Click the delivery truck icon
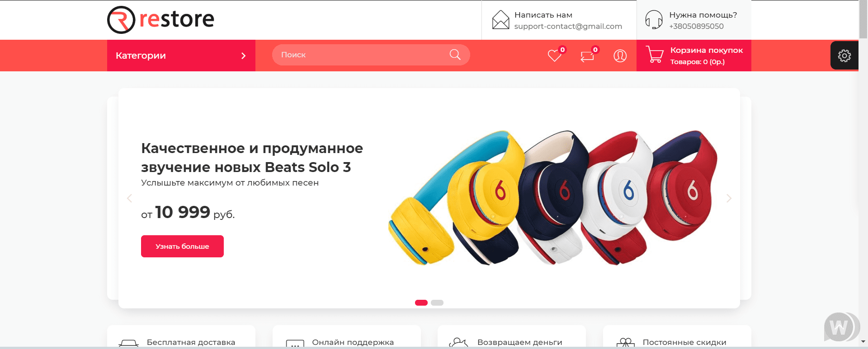 tap(128, 343)
